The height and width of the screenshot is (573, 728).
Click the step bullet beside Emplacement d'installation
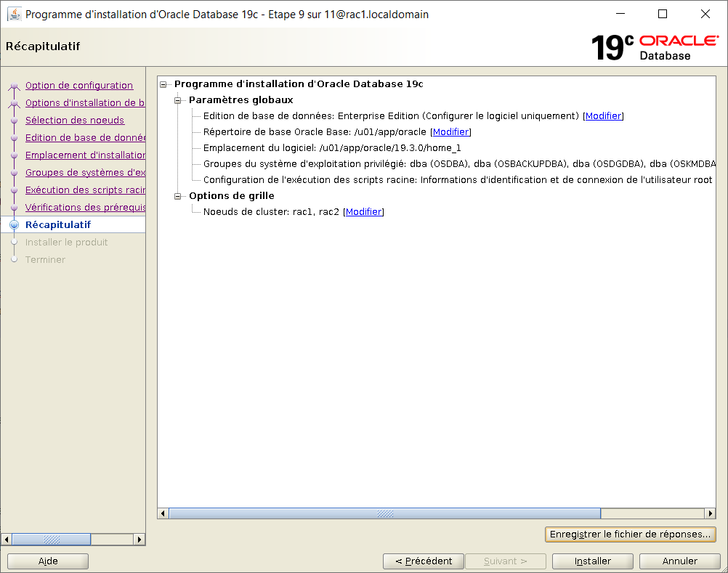15,155
